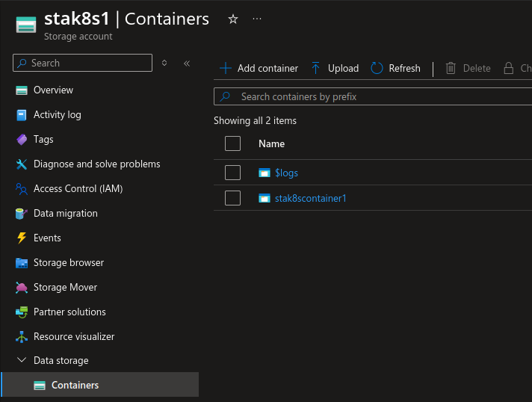The width and height of the screenshot is (532, 402).
Task: Click the Delete trash can icon
Action: pyautogui.click(x=451, y=68)
